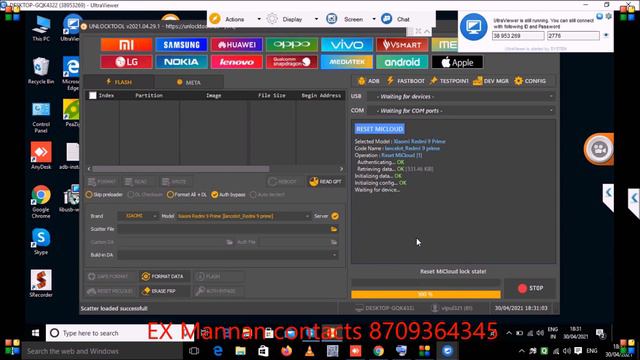Image resolution: width=640 pixels, height=360 pixels.
Task: Switch to the FLASH tab
Action: point(119,82)
